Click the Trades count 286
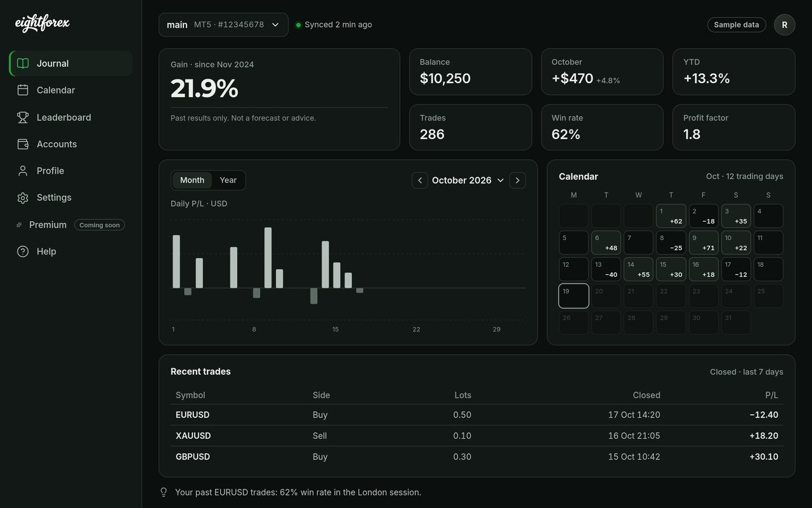Viewport: 812px width, 508px height. [x=432, y=135]
